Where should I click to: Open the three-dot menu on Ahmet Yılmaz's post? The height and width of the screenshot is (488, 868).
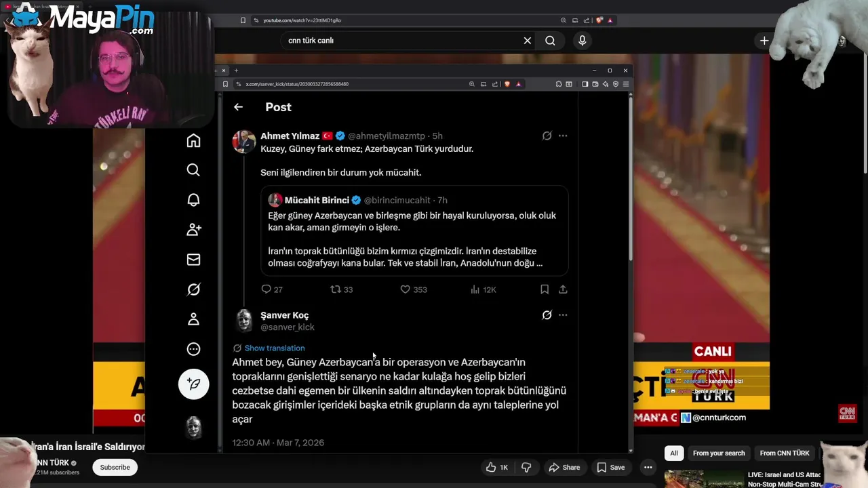pyautogui.click(x=563, y=136)
